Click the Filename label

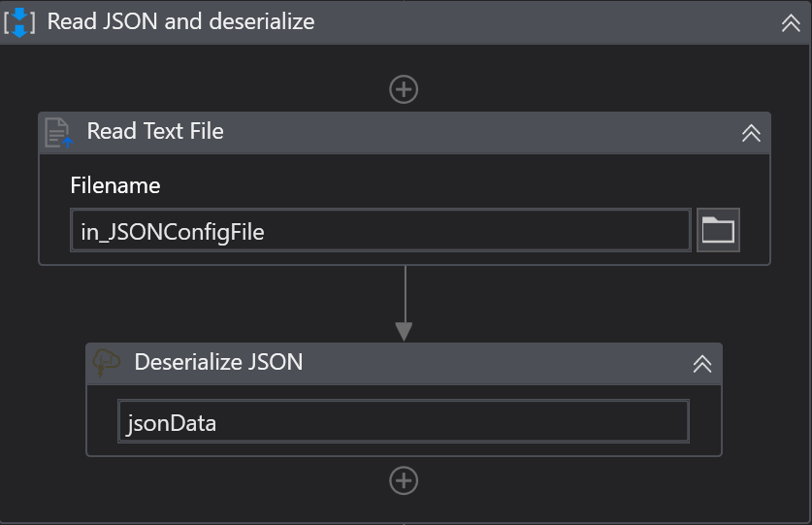tap(115, 185)
